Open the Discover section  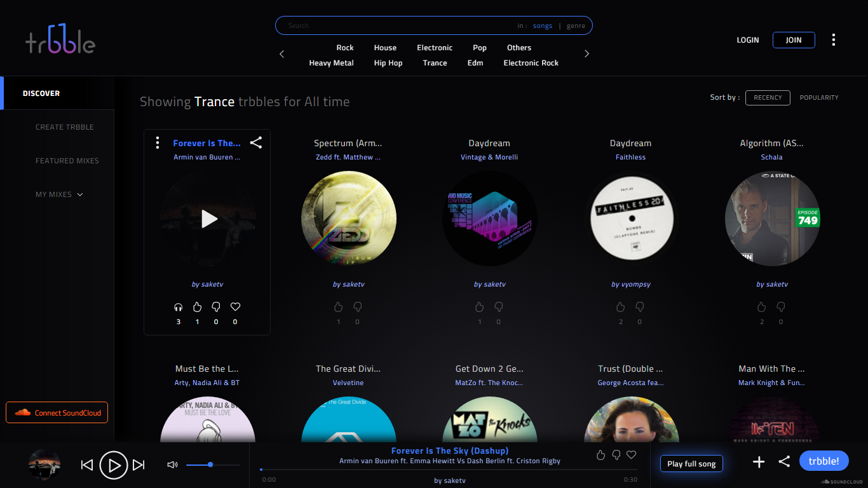(x=57, y=93)
